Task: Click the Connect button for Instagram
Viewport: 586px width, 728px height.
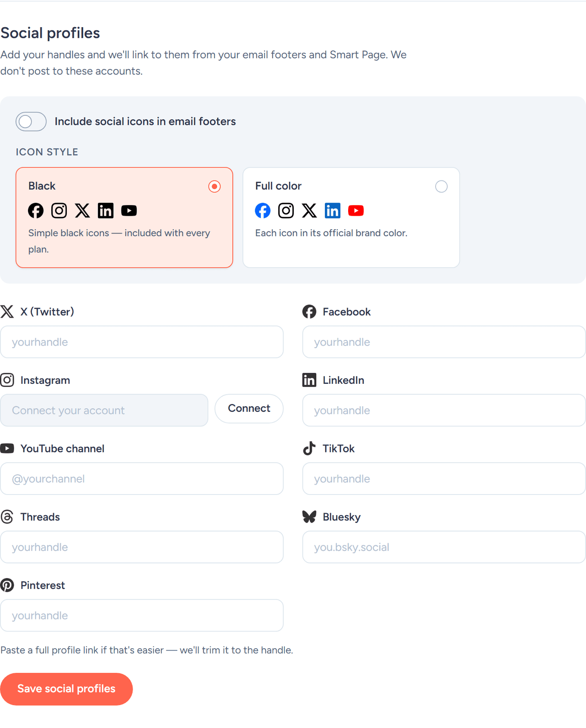Action: pyautogui.click(x=249, y=408)
